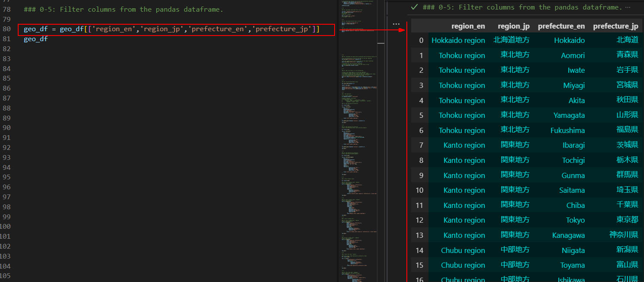Click the green checkmark cell status icon

click(x=415, y=7)
